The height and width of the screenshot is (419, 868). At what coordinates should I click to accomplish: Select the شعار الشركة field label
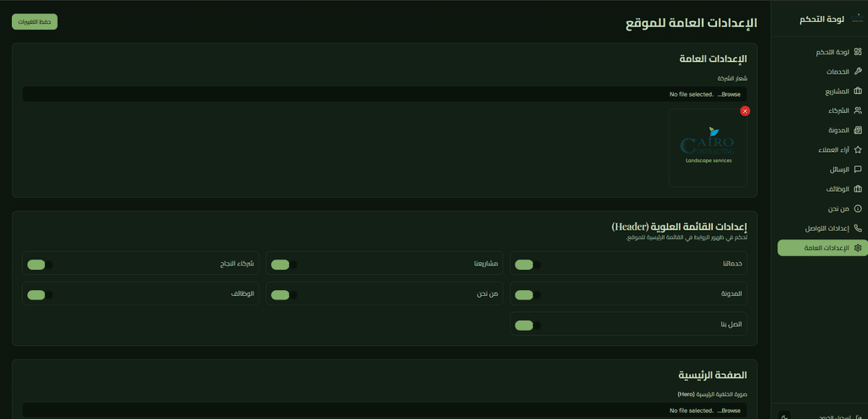tap(733, 78)
